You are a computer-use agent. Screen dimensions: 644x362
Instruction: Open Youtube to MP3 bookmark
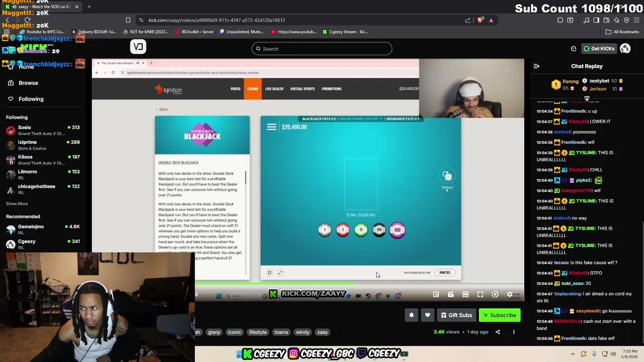43,32
